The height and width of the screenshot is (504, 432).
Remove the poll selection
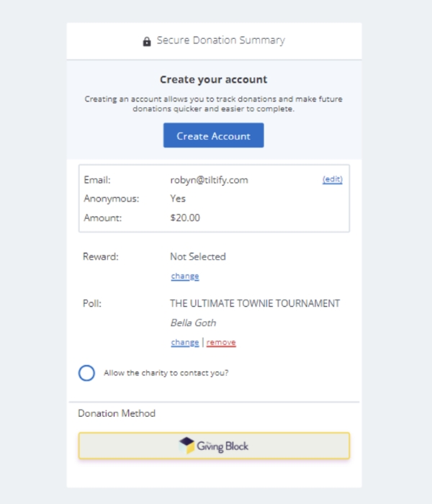[221, 342]
